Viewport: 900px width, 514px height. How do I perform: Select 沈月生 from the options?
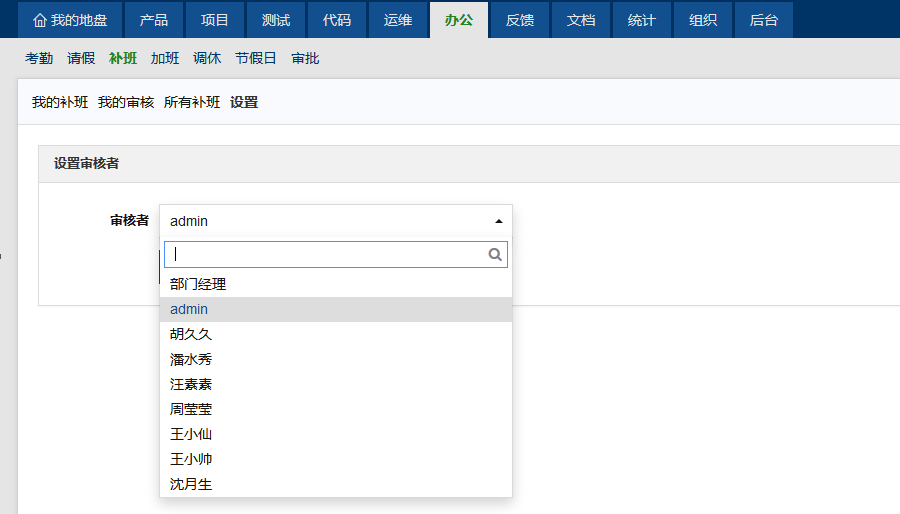click(x=191, y=484)
